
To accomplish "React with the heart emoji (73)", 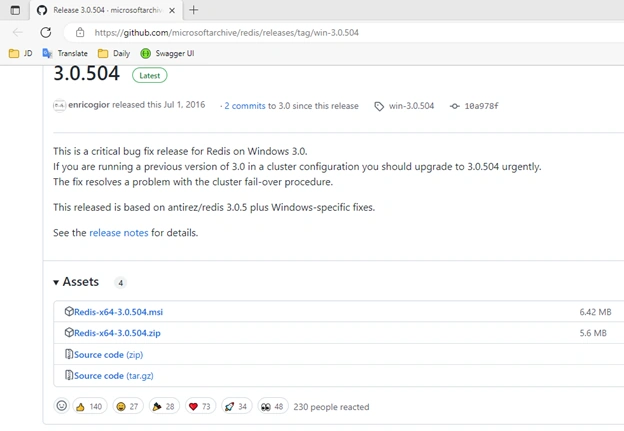I will pos(201,406).
